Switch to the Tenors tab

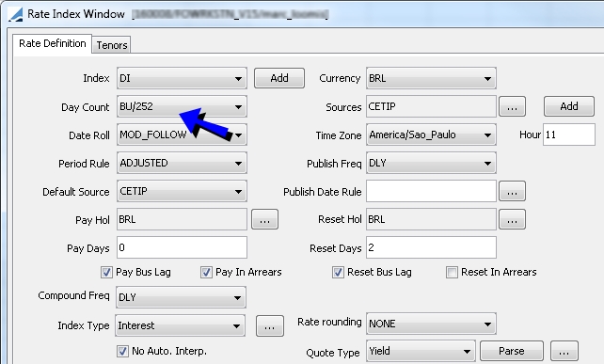(112, 45)
